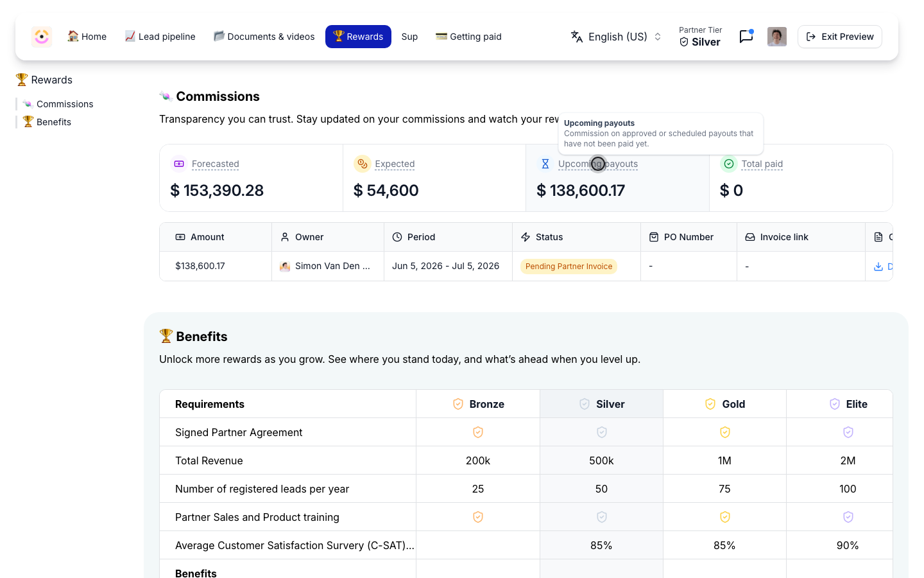Jump to Commissions in the sidebar
This screenshot has width=924, height=578.
(58, 104)
